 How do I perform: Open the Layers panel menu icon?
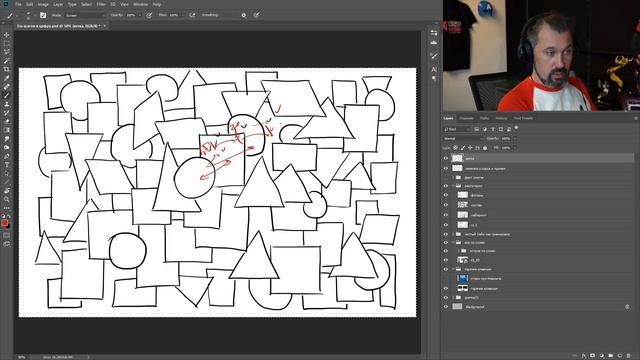click(x=636, y=118)
